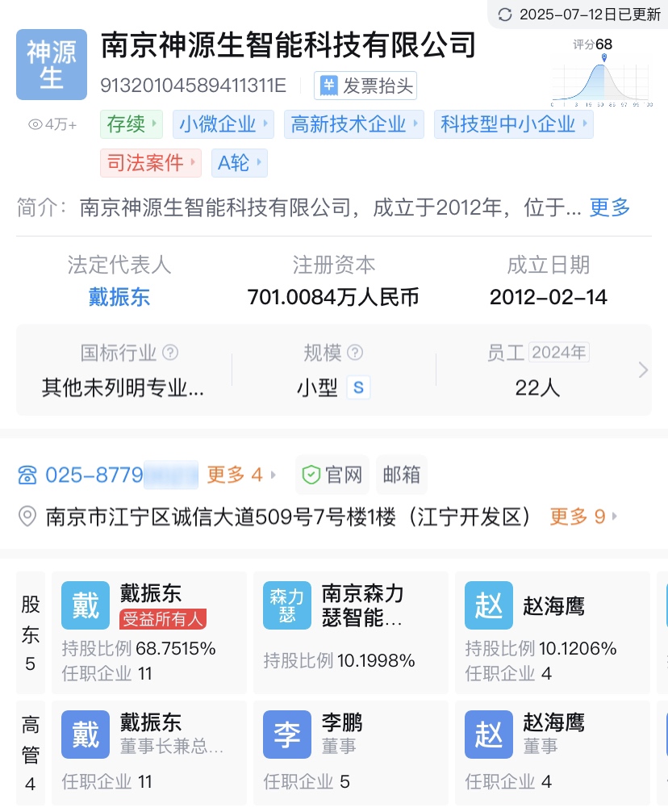The image size is (668, 812).
Task: Expand the 存续 status tag
Action: [x=132, y=124]
